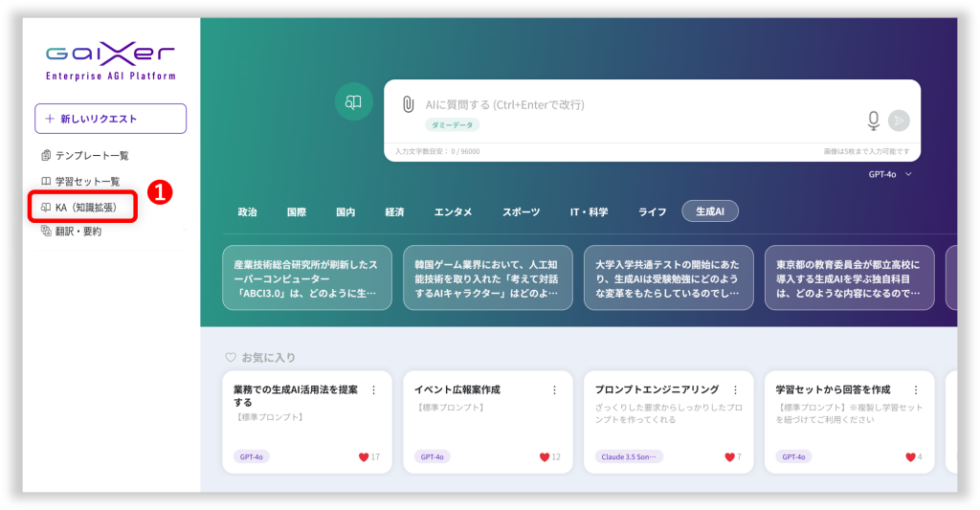Click the paperclip attachment icon
The width and height of the screenshot is (980, 510).
[408, 104]
